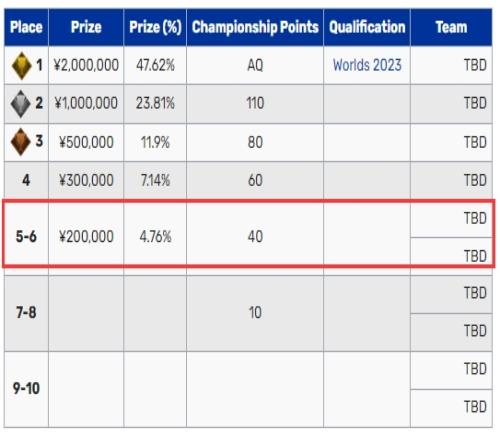Select the ¥500,000 prize cell
The image size is (500, 440).
(86, 142)
